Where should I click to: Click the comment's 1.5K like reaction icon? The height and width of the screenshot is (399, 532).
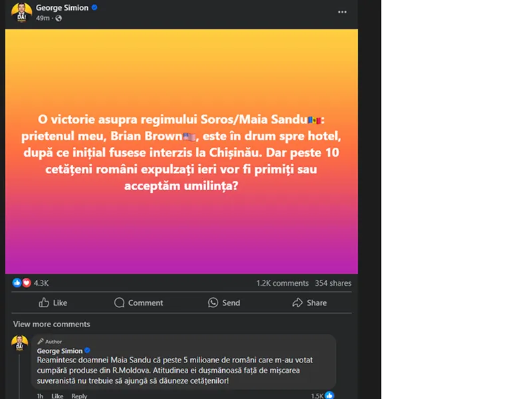[x=329, y=395]
